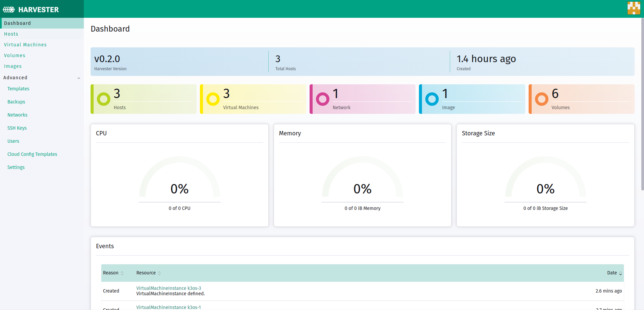Open the user avatar menu
This screenshot has width=644, height=310.
click(x=634, y=8)
